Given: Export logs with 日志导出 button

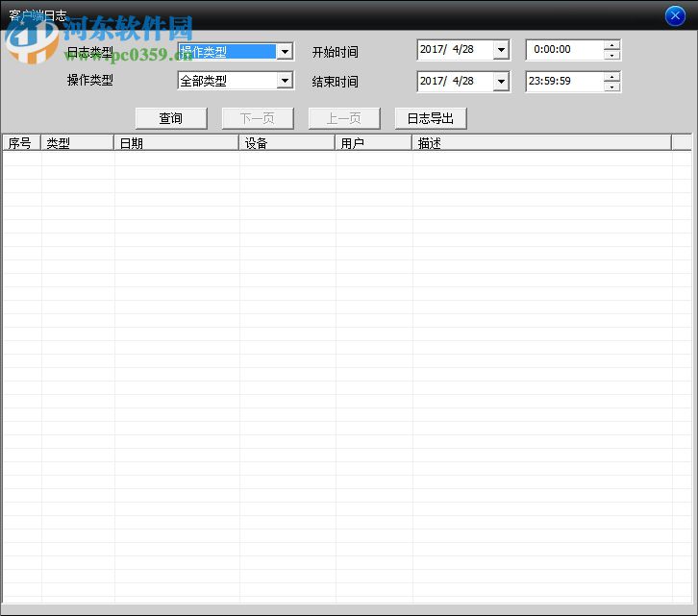Looking at the screenshot, I should coord(431,118).
